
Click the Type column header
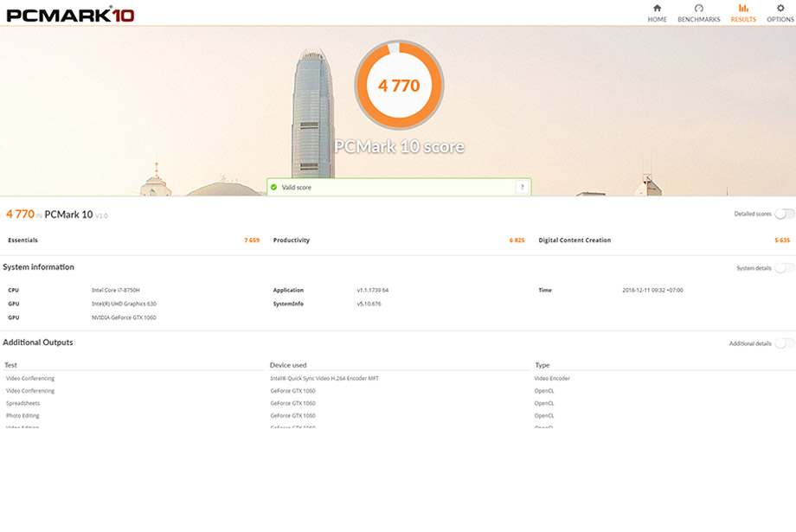tap(542, 365)
